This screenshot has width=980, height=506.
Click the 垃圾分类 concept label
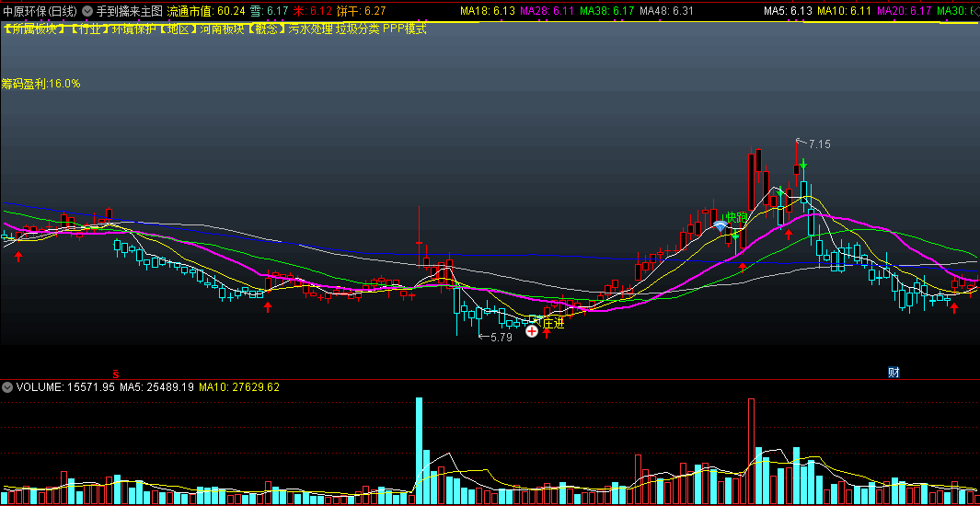358,29
